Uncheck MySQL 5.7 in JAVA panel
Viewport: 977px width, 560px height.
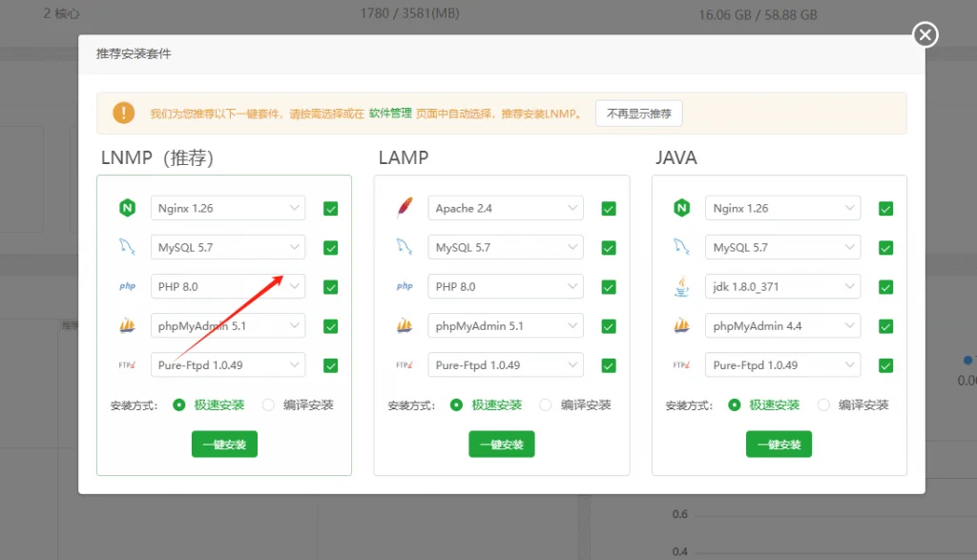coord(885,248)
